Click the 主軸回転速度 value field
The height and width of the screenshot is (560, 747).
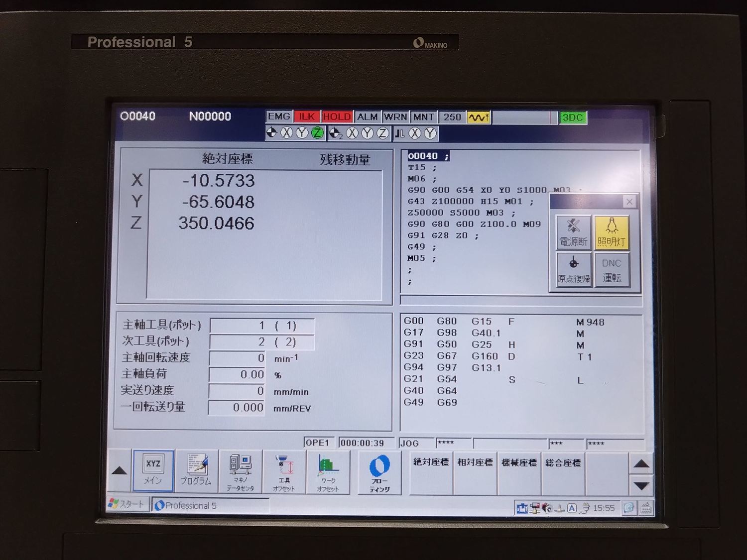(x=237, y=358)
